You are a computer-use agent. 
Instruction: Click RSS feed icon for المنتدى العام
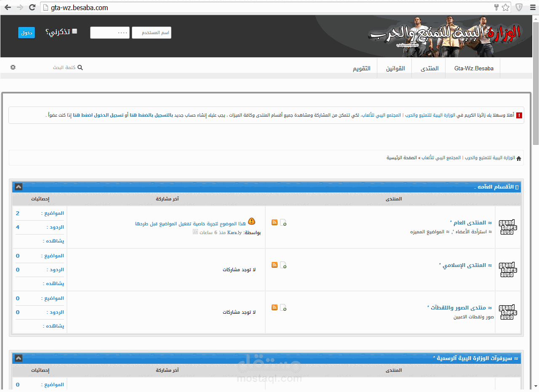[275, 222]
